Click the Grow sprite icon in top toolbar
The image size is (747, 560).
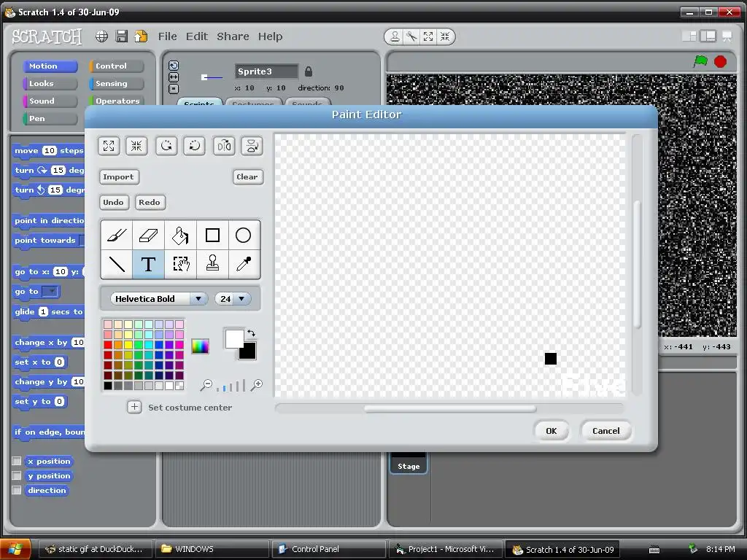tap(428, 36)
